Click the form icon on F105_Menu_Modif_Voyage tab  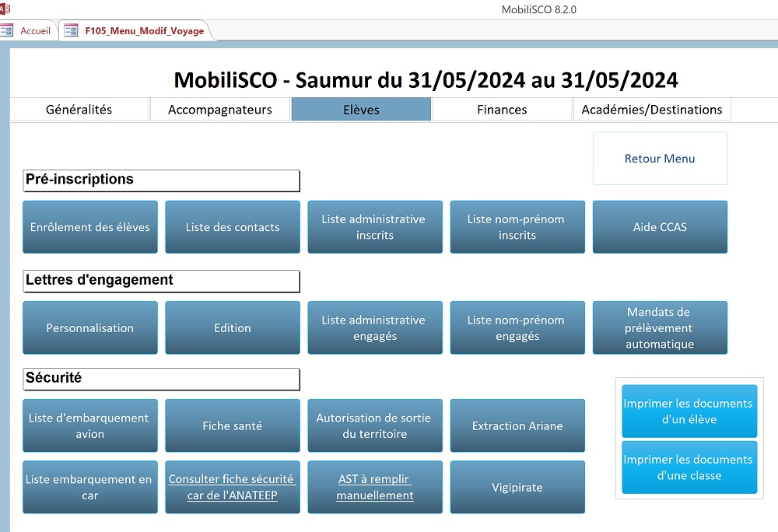(71, 31)
